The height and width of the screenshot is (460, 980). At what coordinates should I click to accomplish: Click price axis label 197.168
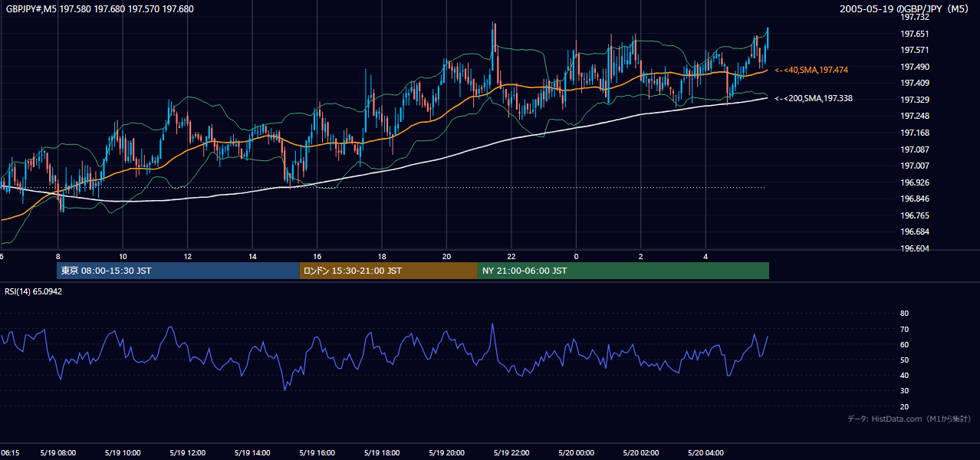pyautogui.click(x=915, y=133)
